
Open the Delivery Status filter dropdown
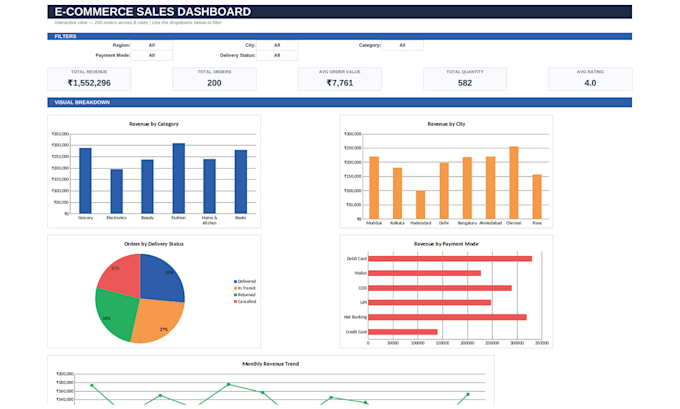tap(277, 56)
